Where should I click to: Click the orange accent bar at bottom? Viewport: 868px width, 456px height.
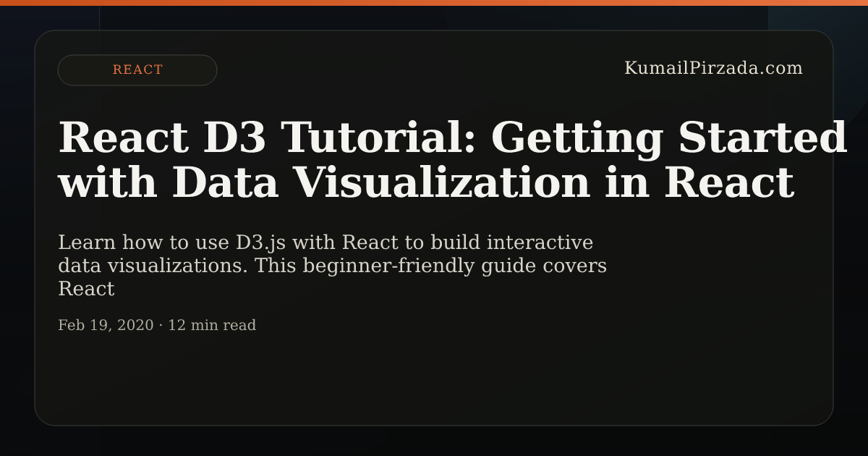(434, 453)
